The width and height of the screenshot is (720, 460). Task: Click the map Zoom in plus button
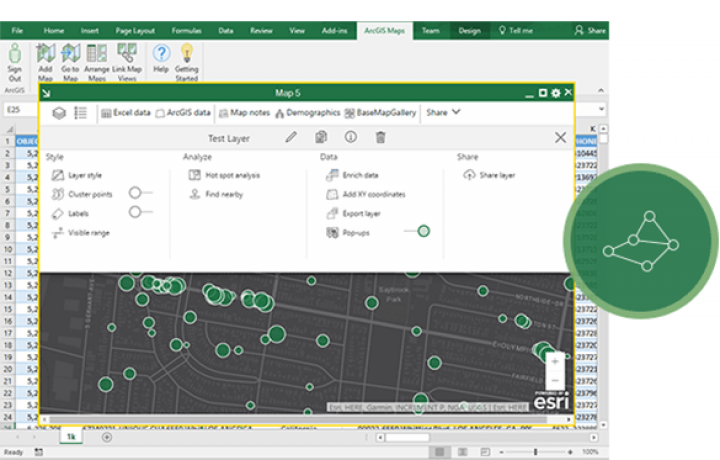[555, 362]
